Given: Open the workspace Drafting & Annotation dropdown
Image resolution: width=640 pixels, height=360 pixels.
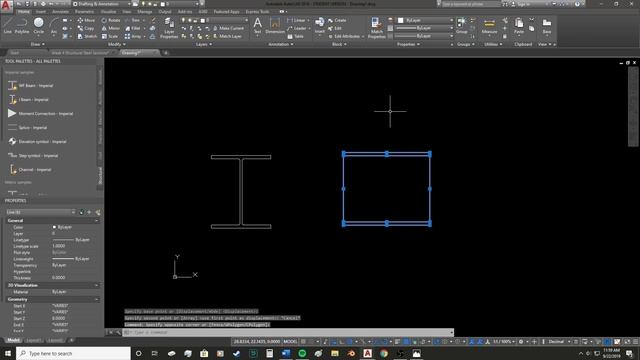Looking at the screenshot, I should coord(102,4).
